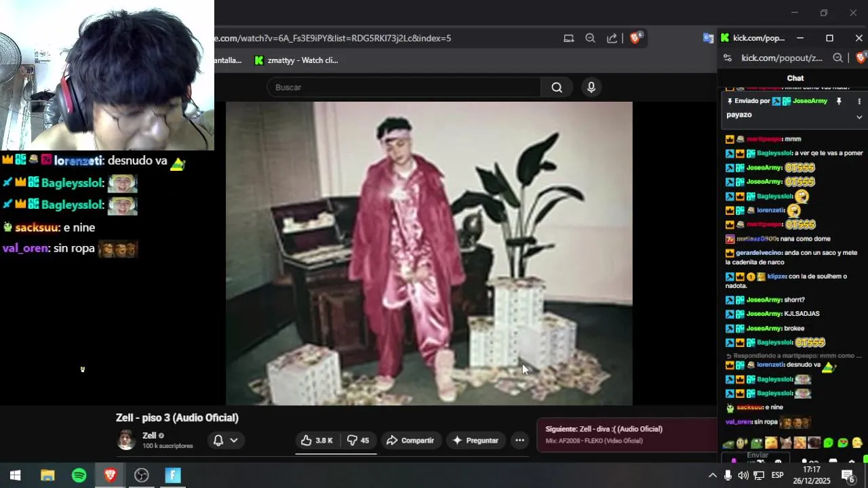Open pinned message three-dot options menu
Screen dimensions: 868x488
point(859,101)
